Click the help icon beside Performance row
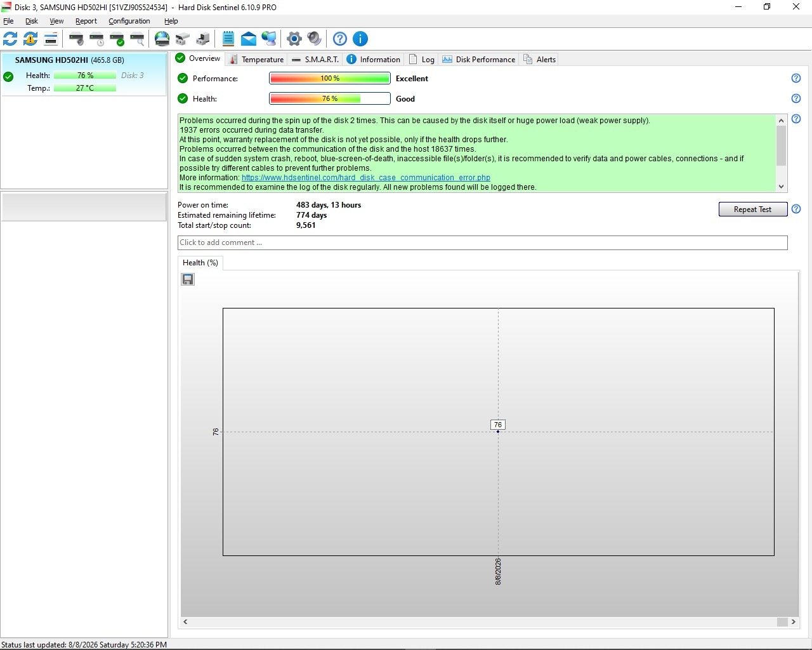This screenshot has width=812, height=650. tap(796, 78)
